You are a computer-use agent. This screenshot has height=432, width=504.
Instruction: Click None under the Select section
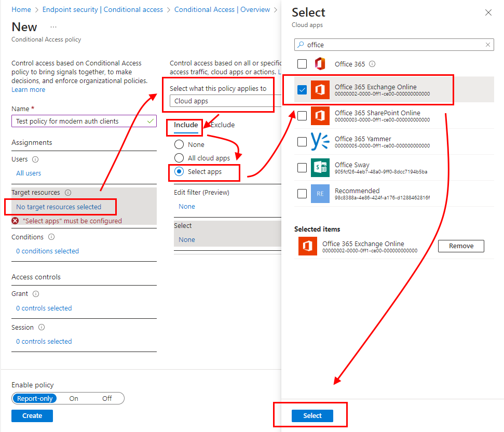pos(187,239)
